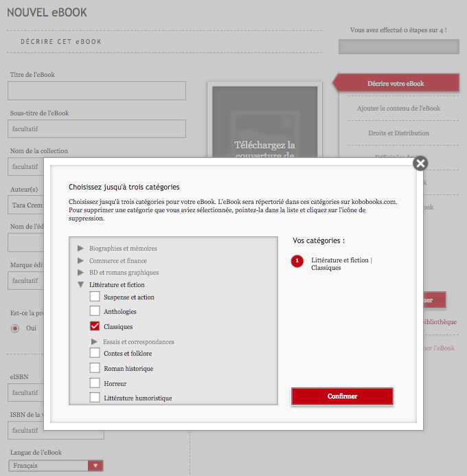Screen dimensions: 467x476
Task: Open Décrire votre eBook step tab
Action: [x=396, y=83]
